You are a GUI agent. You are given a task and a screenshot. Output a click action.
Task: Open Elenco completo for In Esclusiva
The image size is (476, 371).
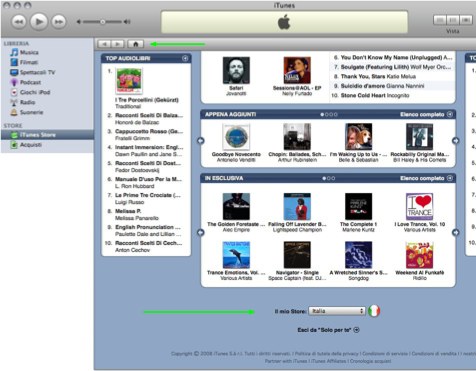[x=426, y=178]
